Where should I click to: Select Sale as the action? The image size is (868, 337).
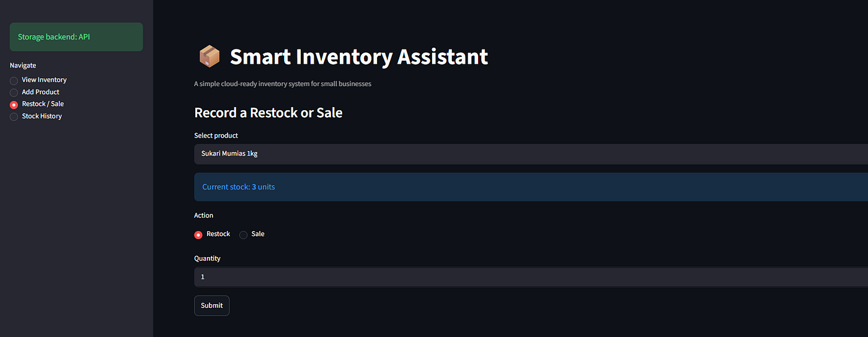tap(252, 234)
